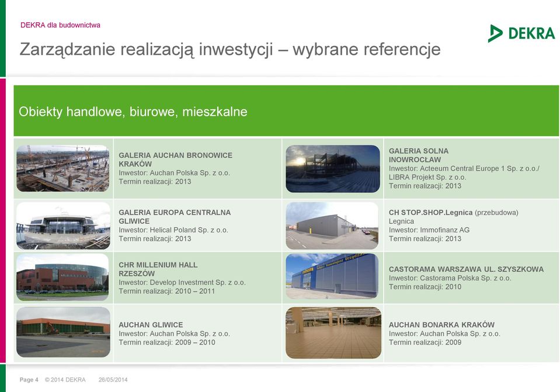560x392 pixels.
Task: Select 'GALERIA EUROPA CENTRALNA GLIWICE' heading
Action: [175, 217]
